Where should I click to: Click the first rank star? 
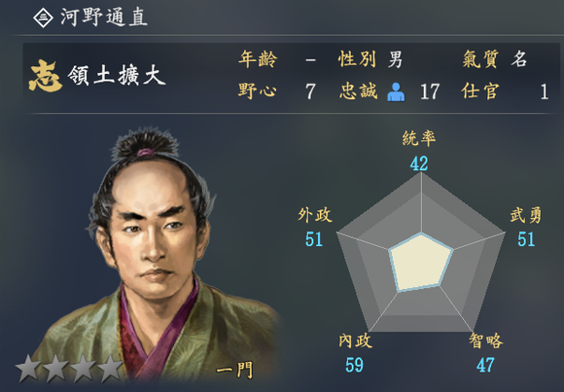pyautogui.click(x=27, y=369)
